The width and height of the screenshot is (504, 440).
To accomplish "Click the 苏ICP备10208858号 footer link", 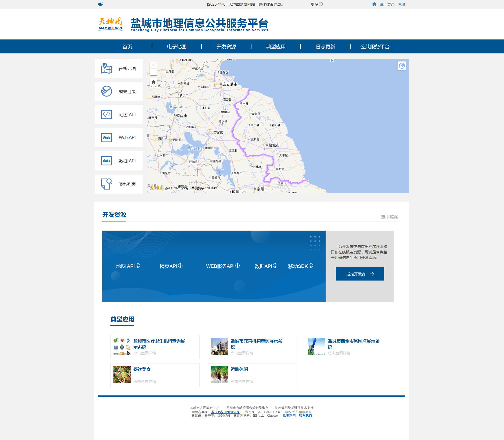I will click(225, 412).
